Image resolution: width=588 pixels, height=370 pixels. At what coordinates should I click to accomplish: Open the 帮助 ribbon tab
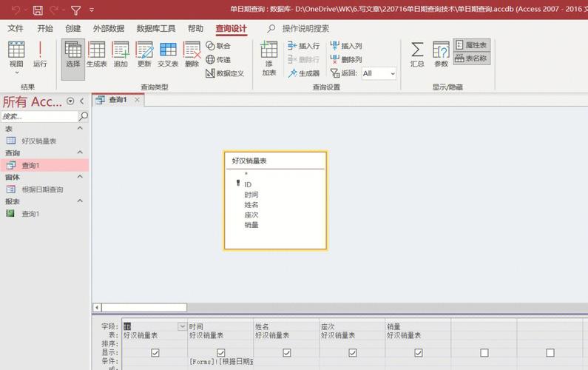pos(195,29)
